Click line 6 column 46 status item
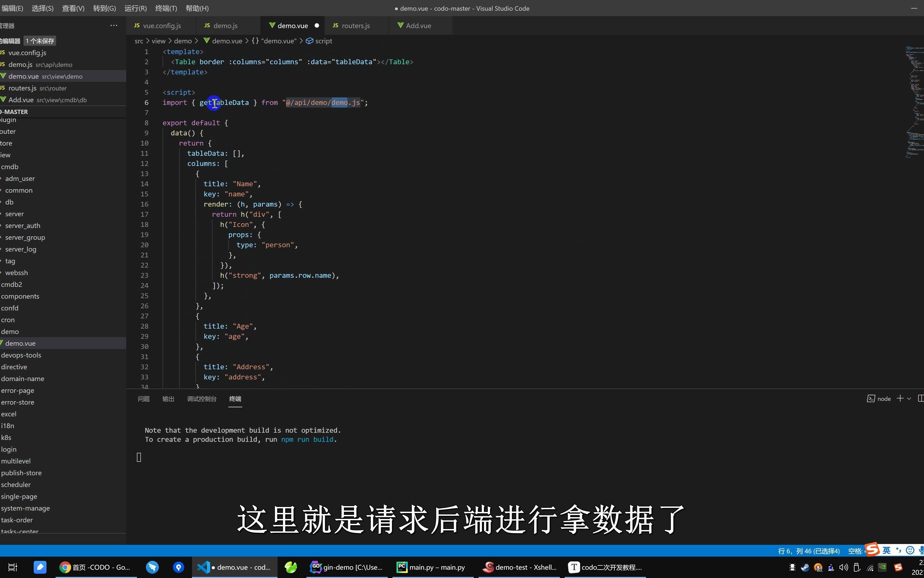The image size is (924, 578). tap(809, 551)
